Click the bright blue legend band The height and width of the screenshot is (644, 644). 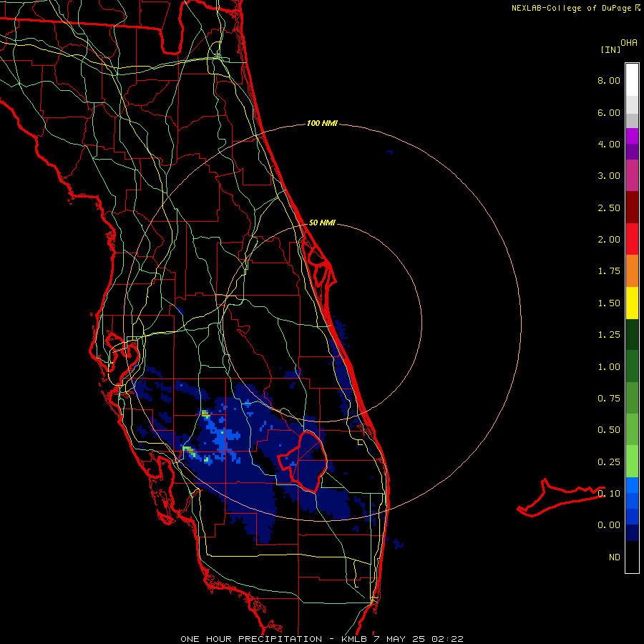(632, 485)
